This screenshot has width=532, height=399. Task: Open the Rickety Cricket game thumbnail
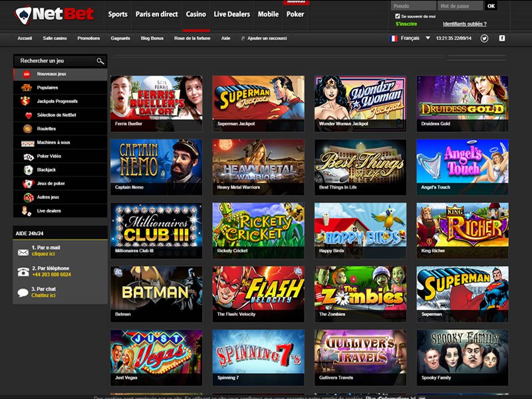point(258,230)
